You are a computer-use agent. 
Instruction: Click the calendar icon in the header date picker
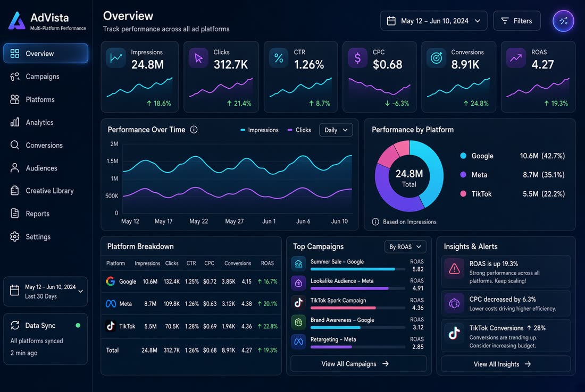click(391, 21)
